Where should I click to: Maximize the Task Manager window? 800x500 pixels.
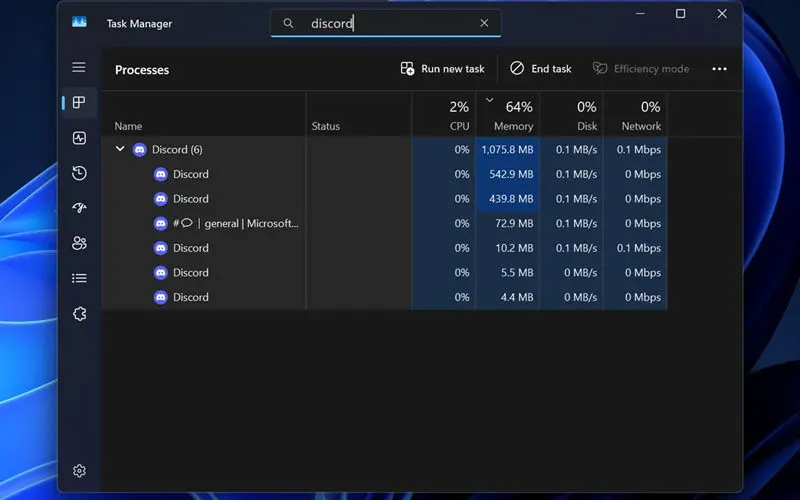pos(681,14)
